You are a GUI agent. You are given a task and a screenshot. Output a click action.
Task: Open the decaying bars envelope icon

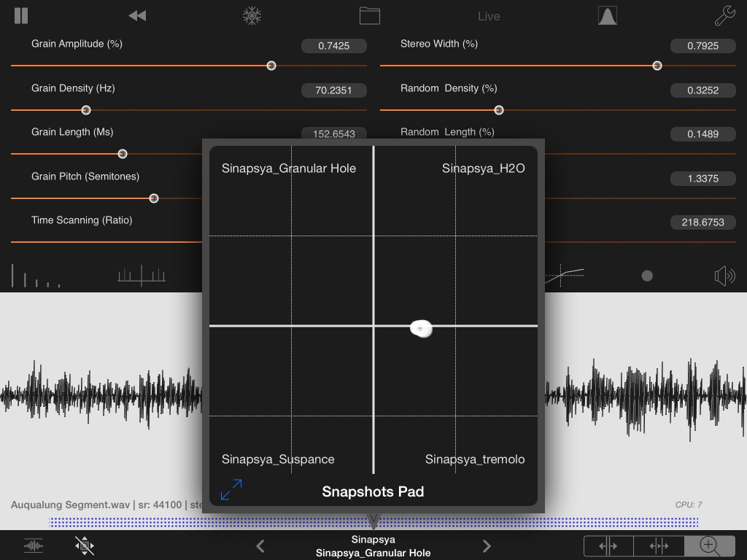[36, 275]
